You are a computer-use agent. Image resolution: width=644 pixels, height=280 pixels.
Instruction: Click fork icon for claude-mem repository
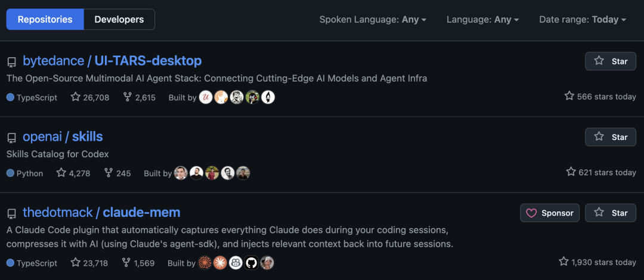(x=127, y=263)
